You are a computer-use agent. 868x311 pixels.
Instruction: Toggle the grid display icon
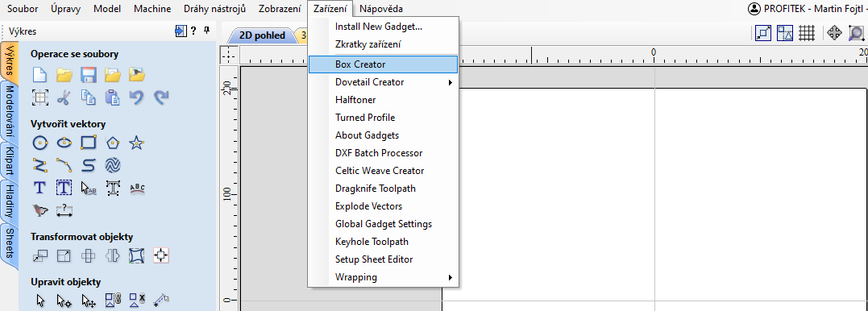pos(807,33)
